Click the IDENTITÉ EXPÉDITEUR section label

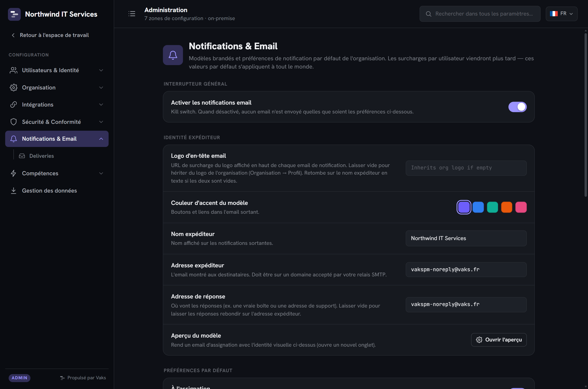[192, 137]
